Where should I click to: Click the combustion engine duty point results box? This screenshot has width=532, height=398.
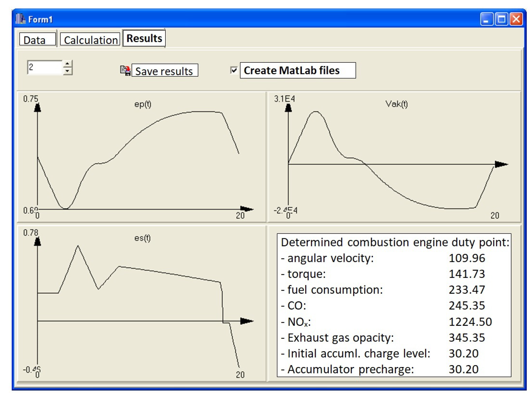click(x=394, y=305)
